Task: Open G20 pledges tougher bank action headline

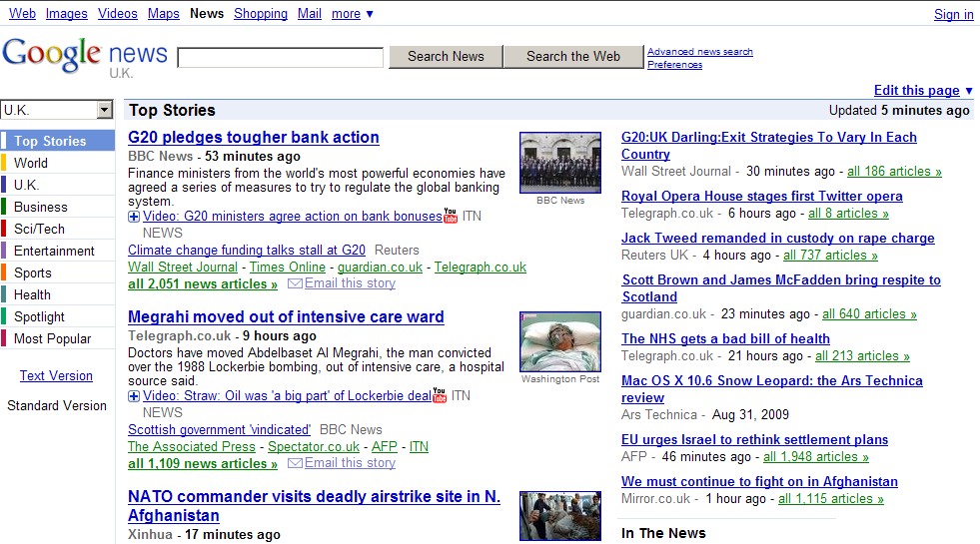Action: click(254, 138)
